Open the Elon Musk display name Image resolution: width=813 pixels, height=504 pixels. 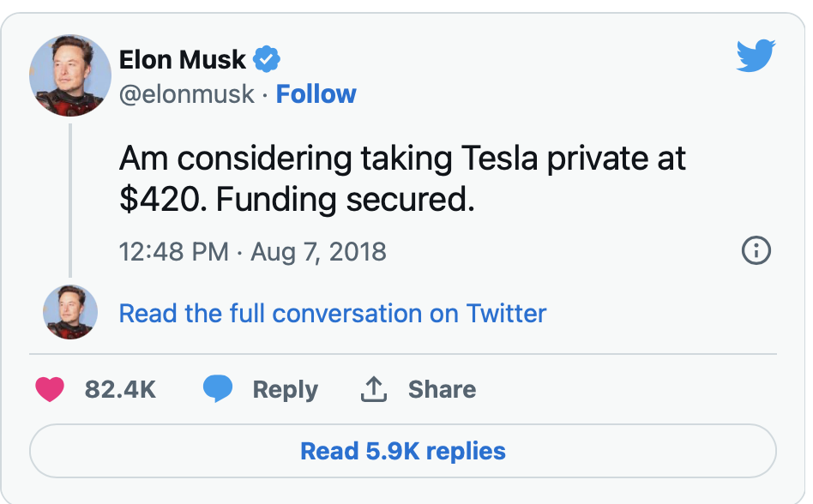[183, 60]
